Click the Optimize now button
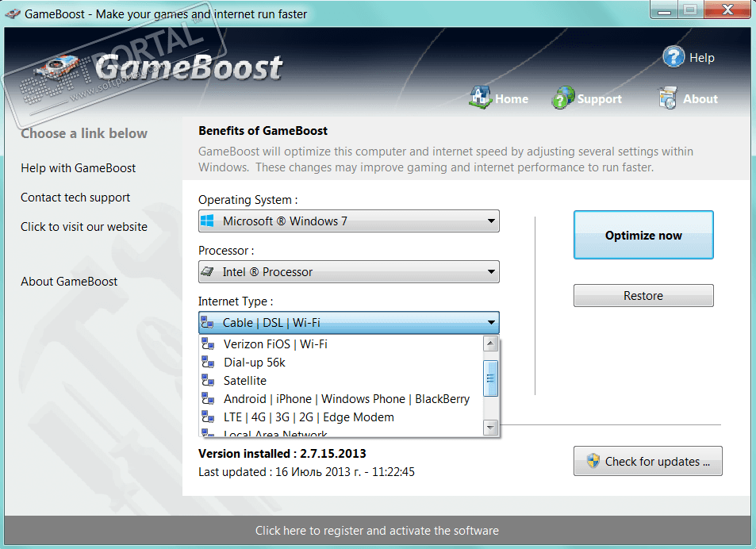This screenshot has height=549, width=756. [643, 235]
